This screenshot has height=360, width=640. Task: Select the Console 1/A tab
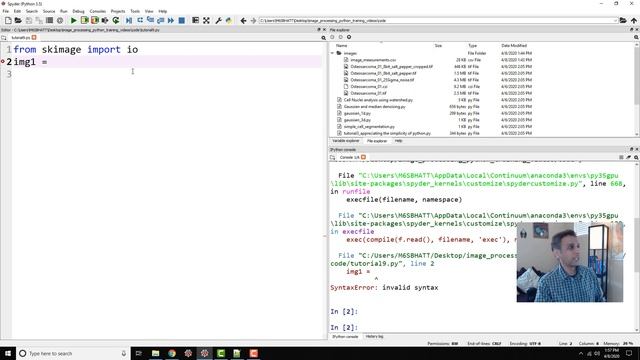[349, 157]
